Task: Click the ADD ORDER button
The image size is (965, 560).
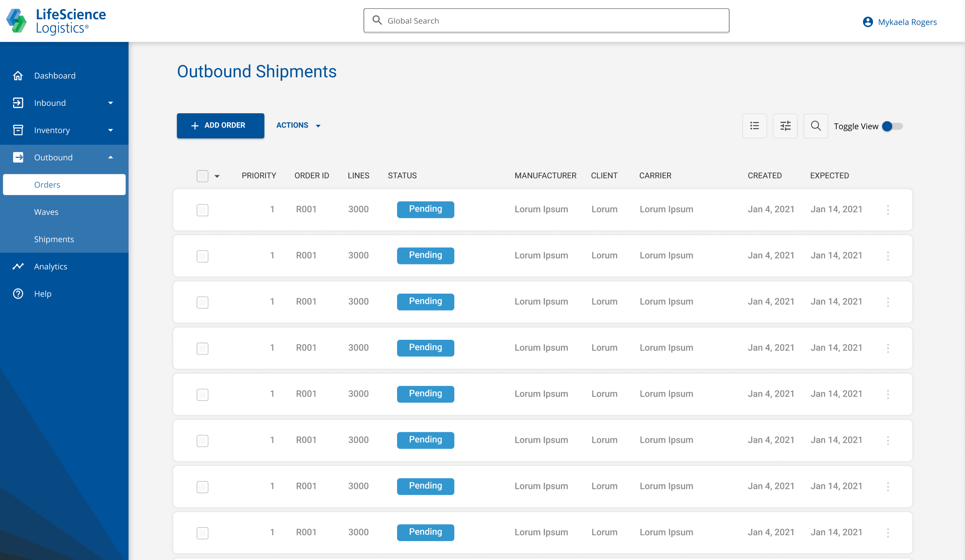Action: [220, 125]
